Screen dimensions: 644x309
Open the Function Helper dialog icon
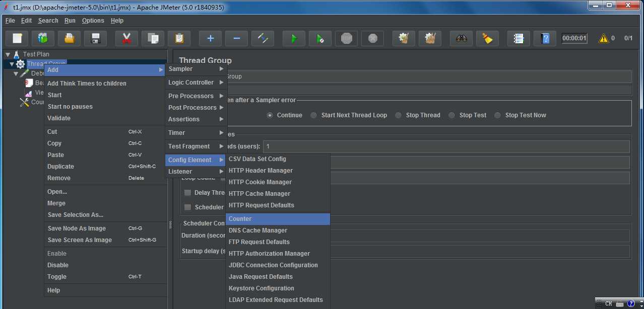point(519,38)
